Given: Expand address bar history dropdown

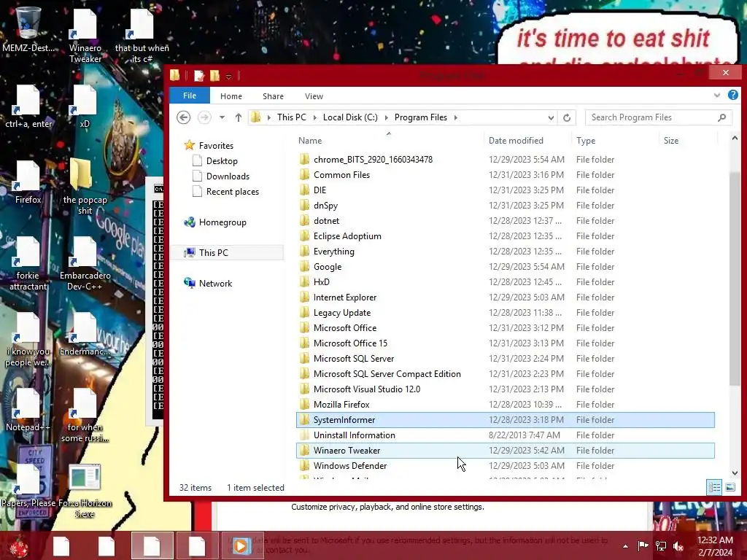Looking at the screenshot, I should click(x=551, y=117).
